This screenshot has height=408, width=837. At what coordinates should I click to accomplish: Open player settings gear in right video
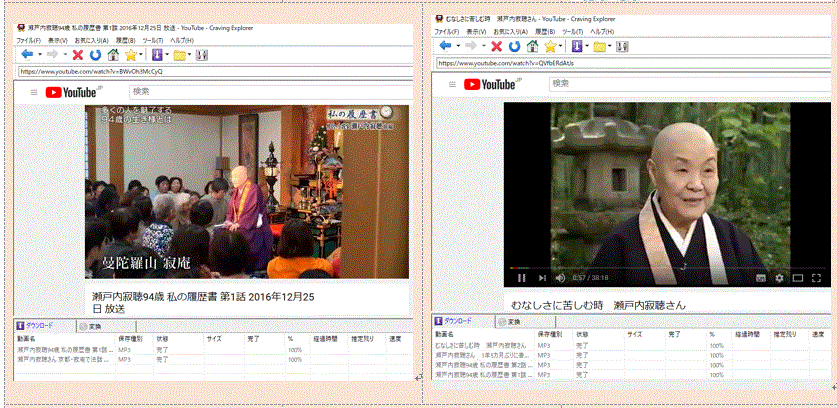click(779, 278)
